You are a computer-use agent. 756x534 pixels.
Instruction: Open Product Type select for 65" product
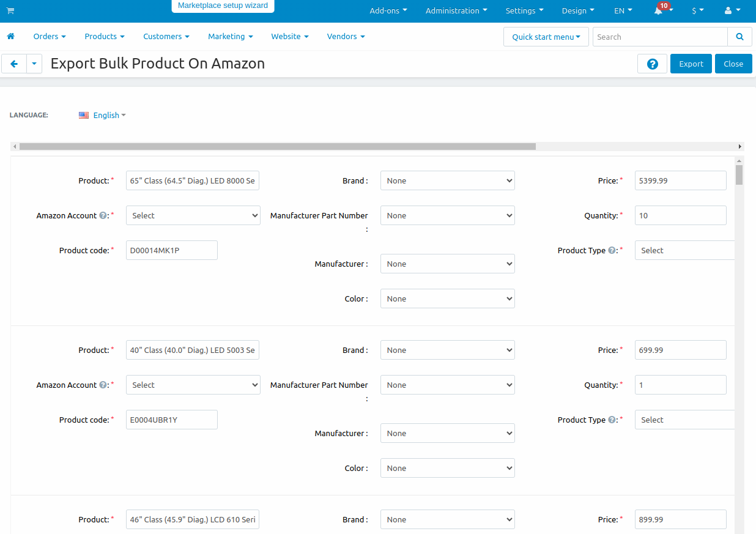[684, 250]
